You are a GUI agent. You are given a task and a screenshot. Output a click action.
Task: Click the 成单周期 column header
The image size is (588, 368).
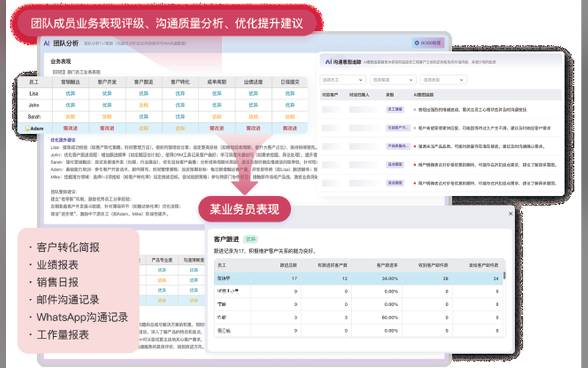(x=217, y=82)
